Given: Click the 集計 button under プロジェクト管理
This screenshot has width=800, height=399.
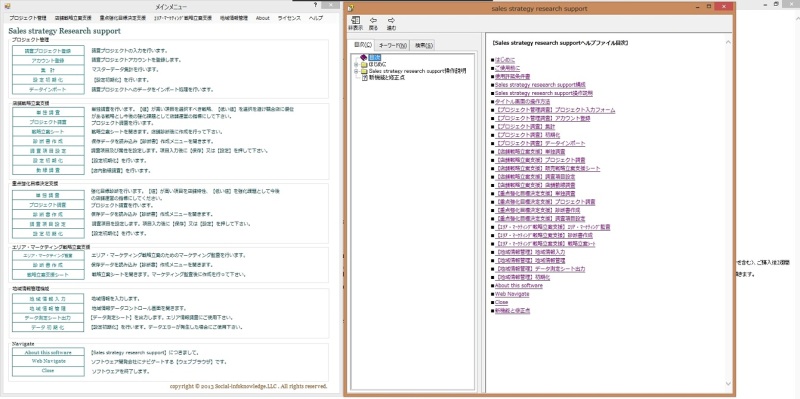Looking at the screenshot, I should pos(48,70).
